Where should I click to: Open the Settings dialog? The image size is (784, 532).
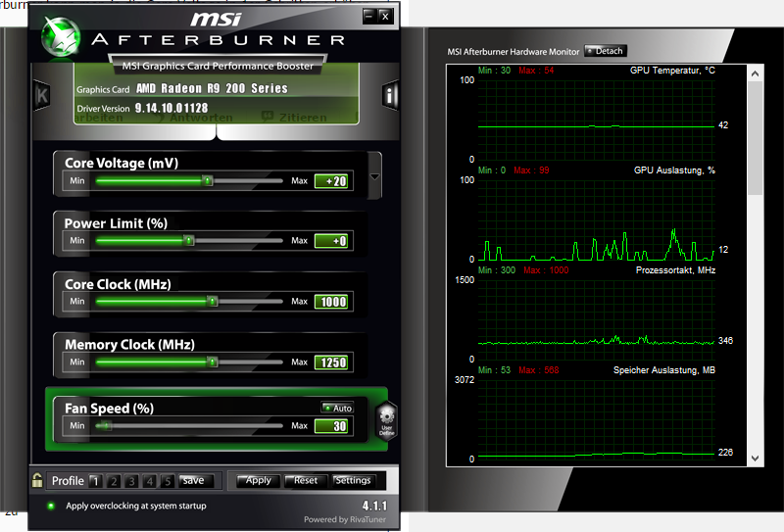click(x=353, y=480)
